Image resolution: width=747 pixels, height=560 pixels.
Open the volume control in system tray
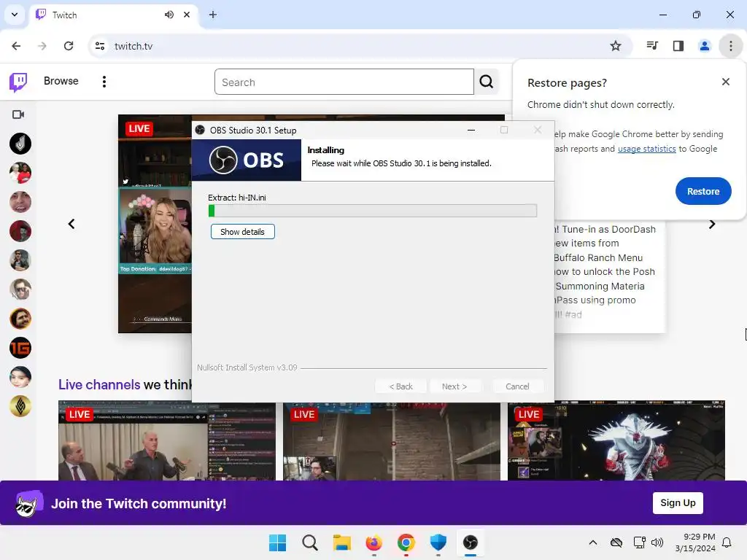pyautogui.click(x=657, y=542)
